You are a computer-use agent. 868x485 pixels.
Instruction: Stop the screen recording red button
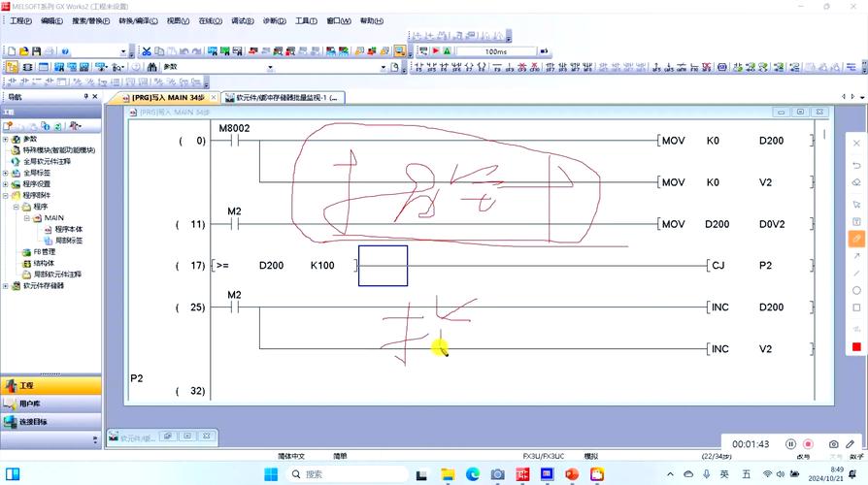tap(808, 444)
